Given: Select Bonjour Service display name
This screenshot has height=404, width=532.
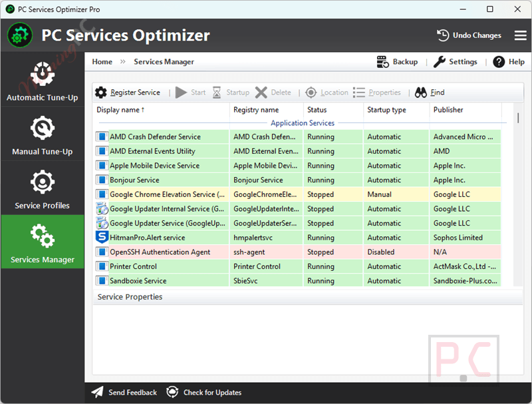Looking at the screenshot, I should (x=134, y=180).
